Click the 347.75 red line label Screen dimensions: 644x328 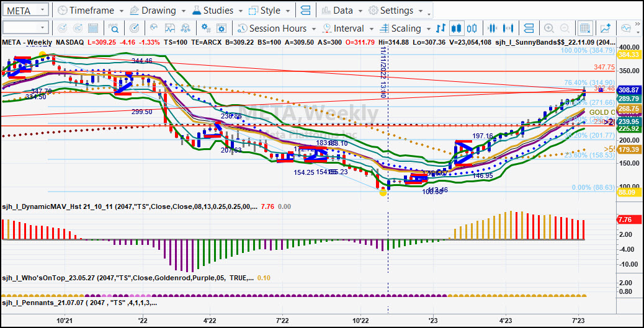tap(604, 67)
